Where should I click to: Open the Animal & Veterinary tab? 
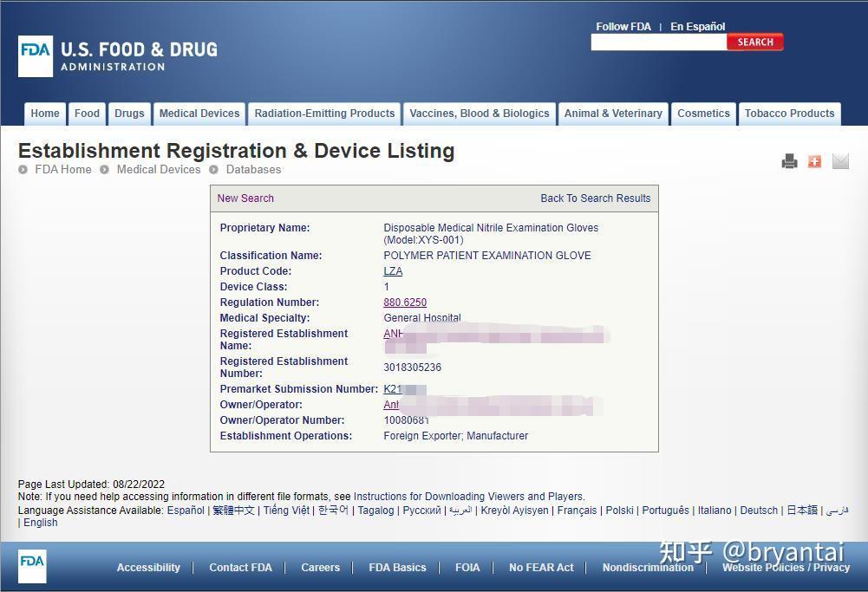click(x=613, y=114)
